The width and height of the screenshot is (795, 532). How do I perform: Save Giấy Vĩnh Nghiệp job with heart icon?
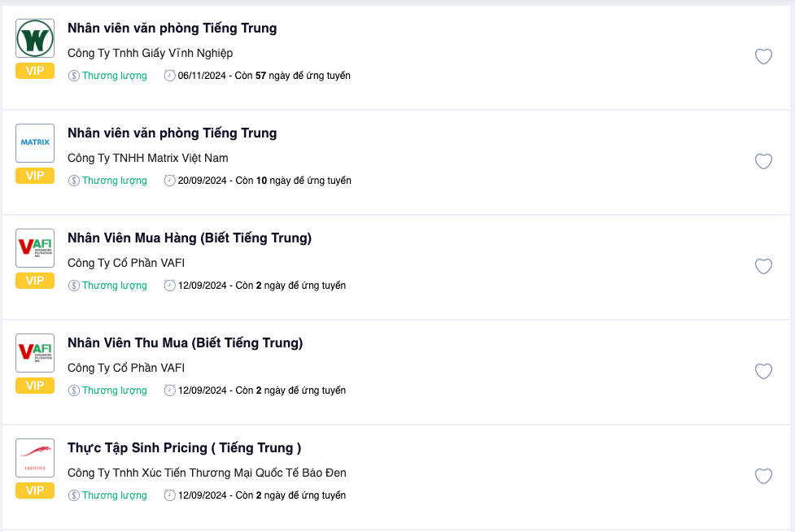pos(763,56)
